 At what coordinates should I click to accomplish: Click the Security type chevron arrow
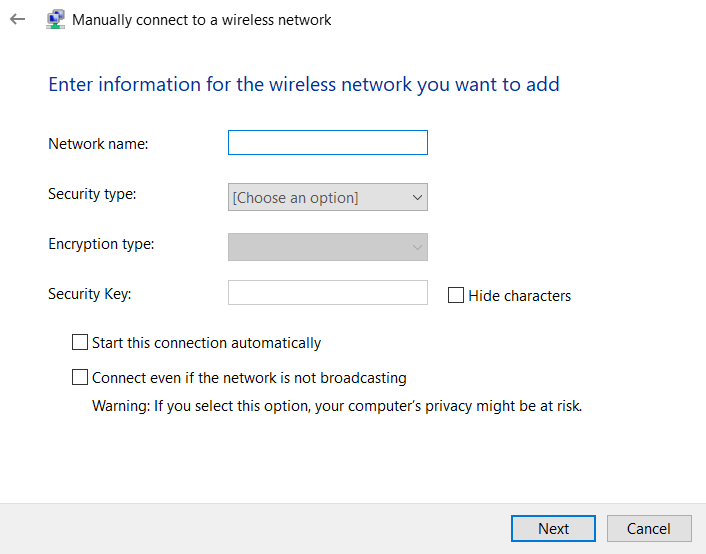(417, 197)
